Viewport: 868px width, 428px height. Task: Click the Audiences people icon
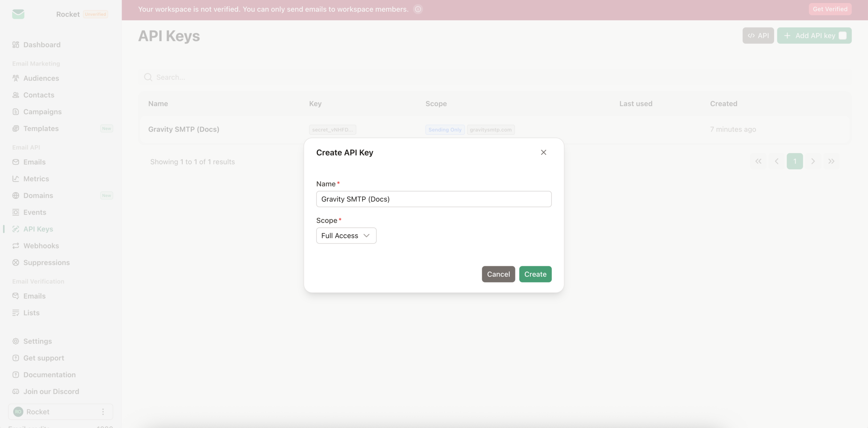tap(16, 78)
